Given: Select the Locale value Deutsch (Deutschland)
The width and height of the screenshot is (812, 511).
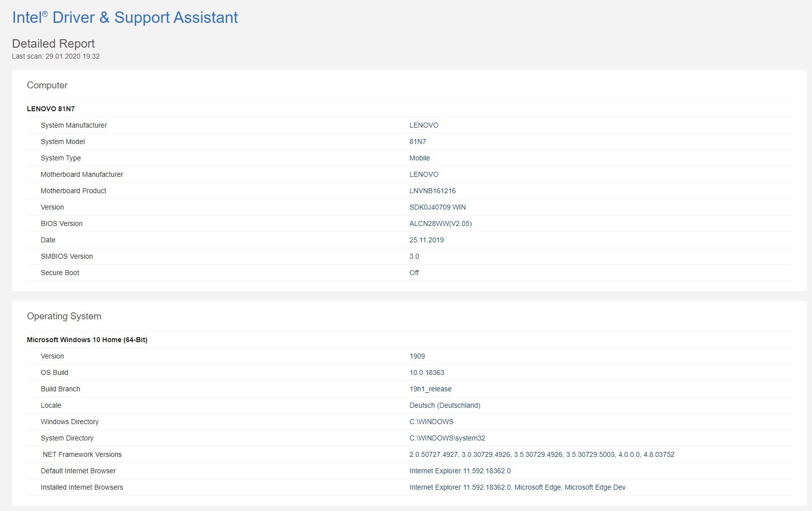Looking at the screenshot, I should (445, 405).
